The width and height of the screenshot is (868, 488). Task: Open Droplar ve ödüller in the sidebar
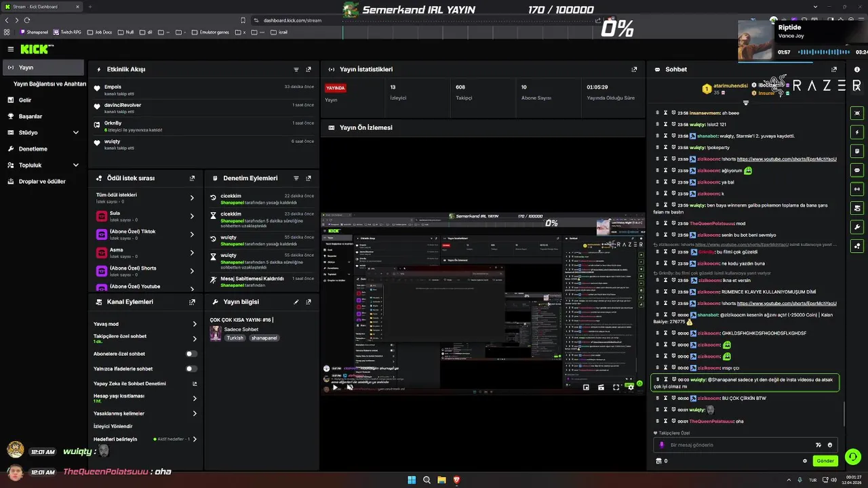pyautogui.click(x=43, y=182)
